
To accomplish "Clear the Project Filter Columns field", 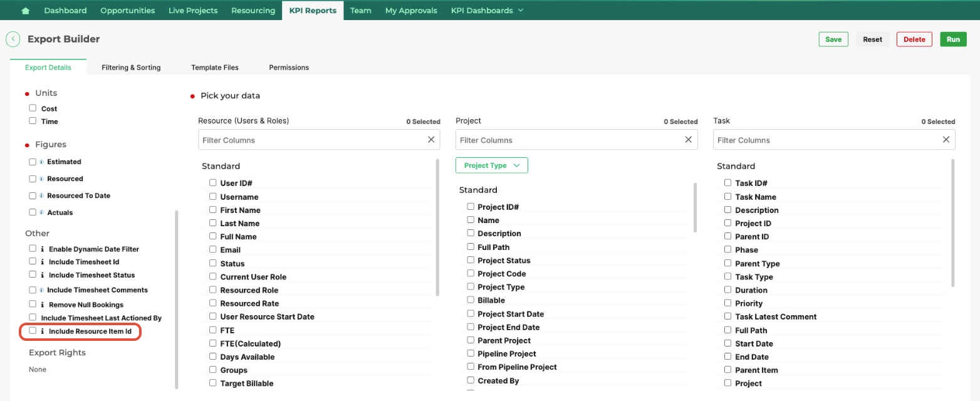I will [689, 140].
